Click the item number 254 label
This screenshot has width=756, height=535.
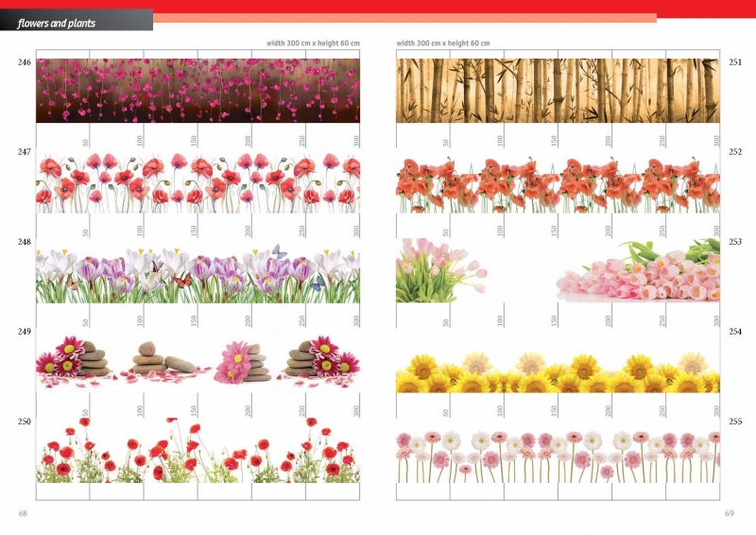coord(735,332)
